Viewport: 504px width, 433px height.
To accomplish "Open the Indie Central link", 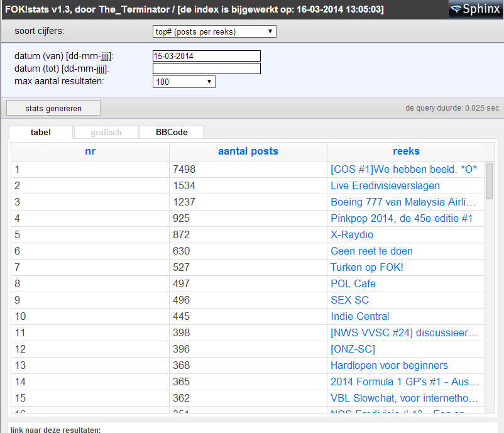I will point(360,316).
